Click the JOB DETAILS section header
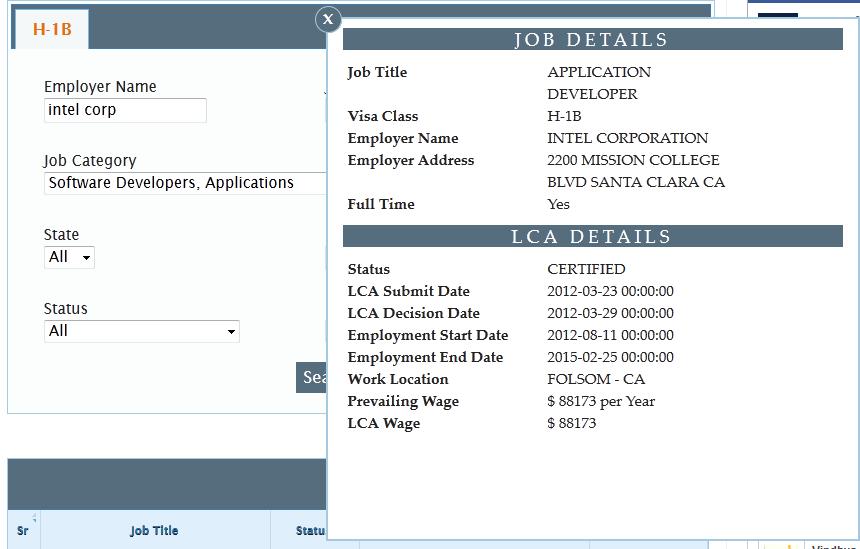This screenshot has height=549, width=860. point(592,40)
